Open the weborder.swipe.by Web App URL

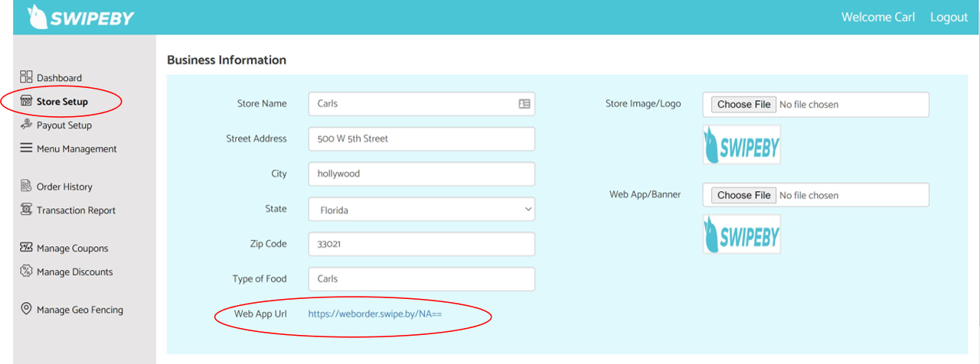(x=375, y=314)
